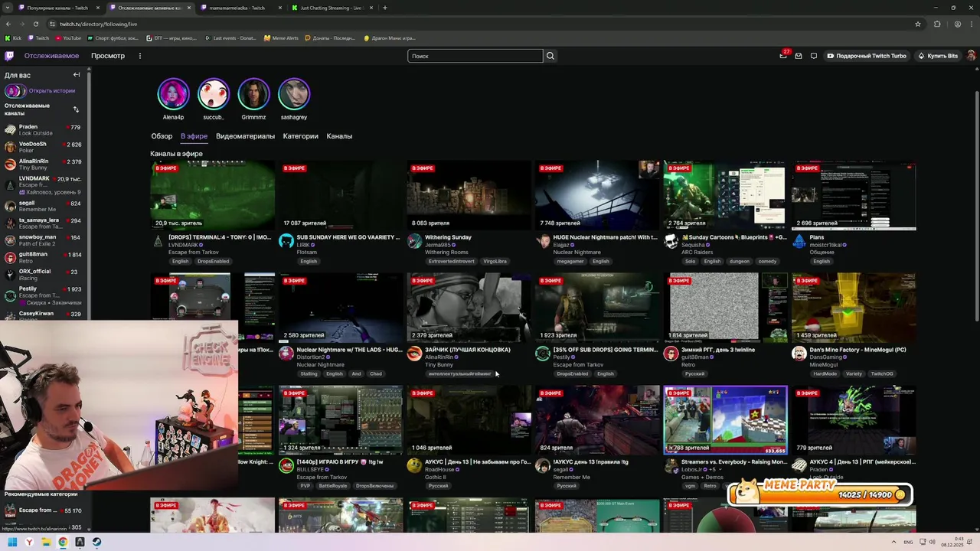Open Grimmmz story avatar
Screen dimensions: 980x551
coord(253,94)
